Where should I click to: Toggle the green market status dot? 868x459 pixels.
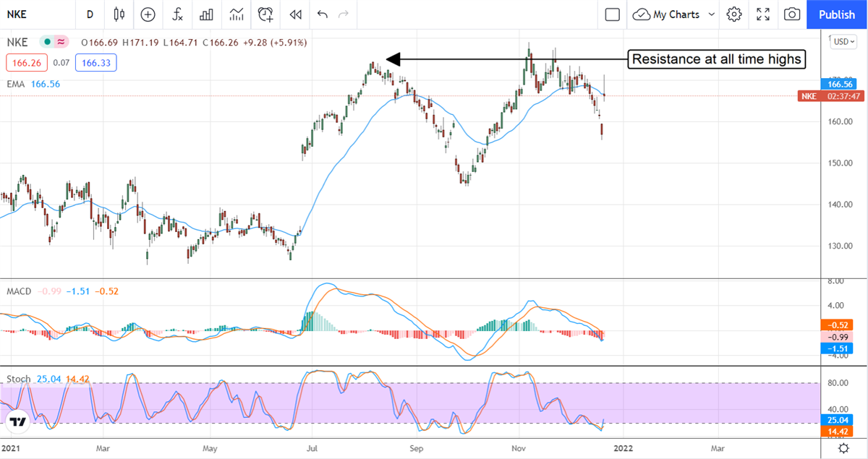(x=48, y=43)
